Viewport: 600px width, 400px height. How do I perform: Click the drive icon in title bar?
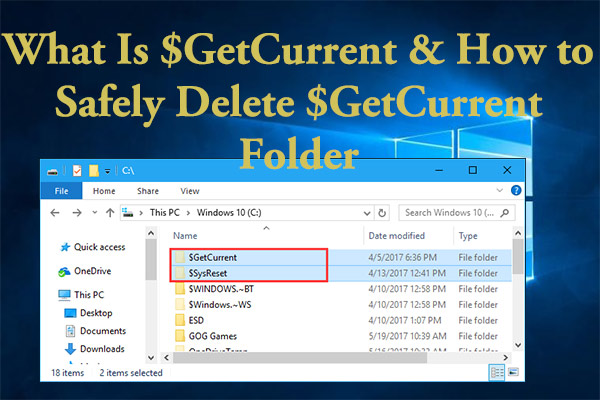(x=52, y=171)
